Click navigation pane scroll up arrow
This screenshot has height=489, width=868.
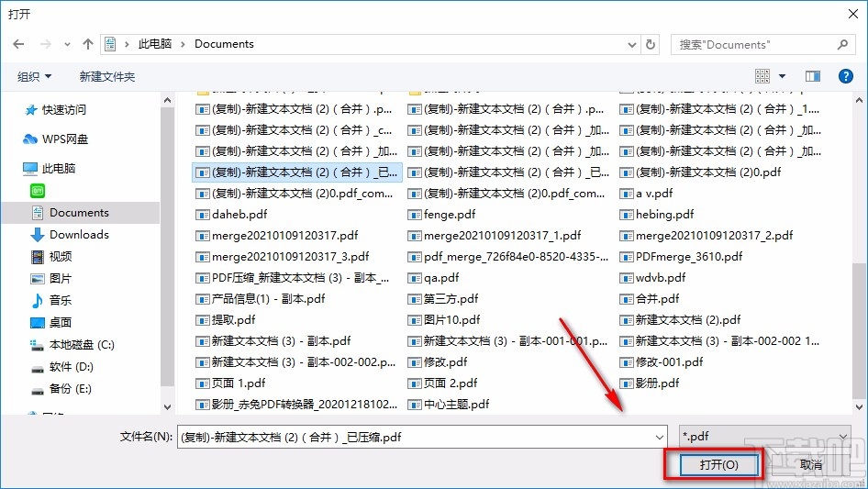(167, 100)
